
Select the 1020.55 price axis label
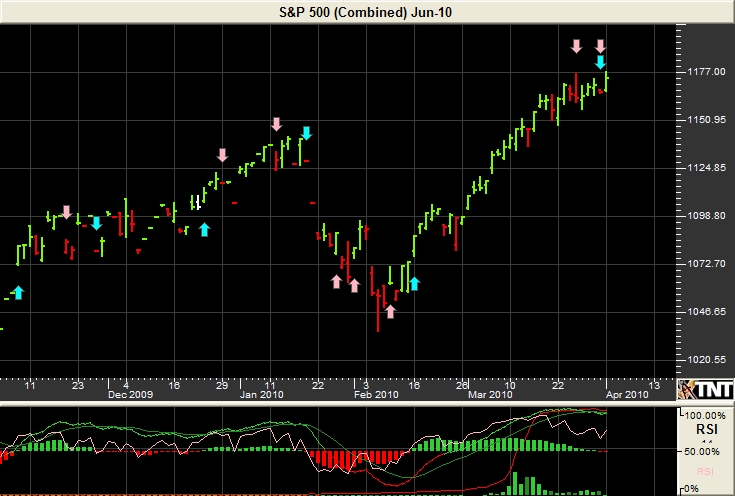tap(706, 360)
